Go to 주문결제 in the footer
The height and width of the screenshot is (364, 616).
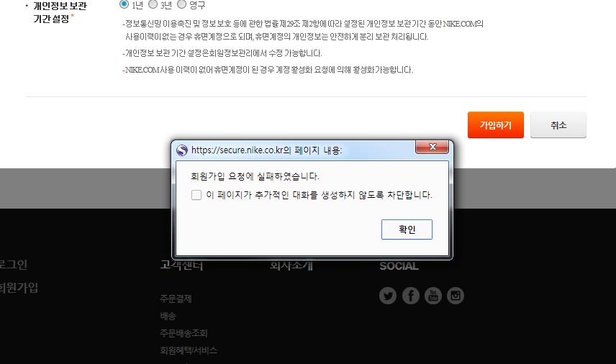pyautogui.click(x=176, y=299)
